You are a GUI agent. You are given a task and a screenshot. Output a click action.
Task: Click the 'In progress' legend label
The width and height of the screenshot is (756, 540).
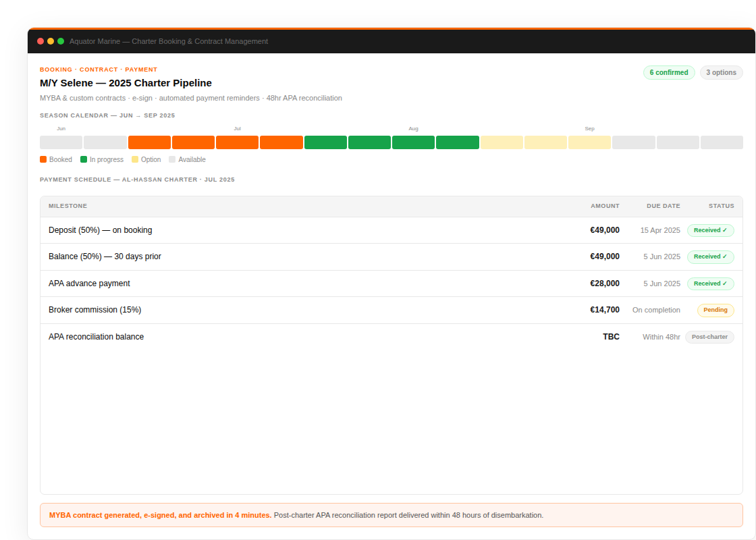pyautogui.click(x=107, y=159)
